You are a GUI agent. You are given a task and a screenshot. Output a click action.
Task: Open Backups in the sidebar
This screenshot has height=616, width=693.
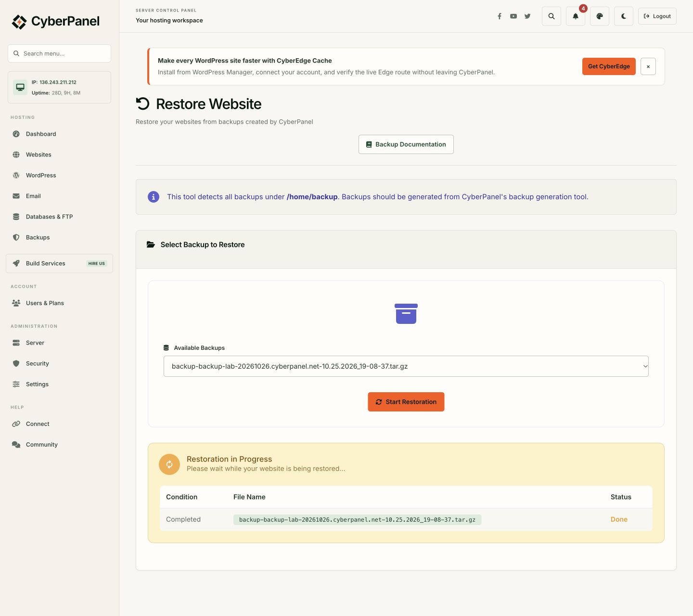[x=59, y=237]
